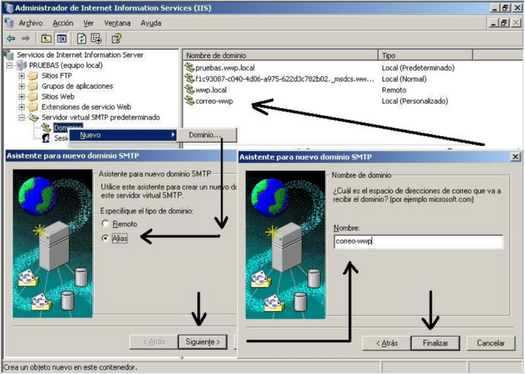The image size is (525, 374).
Task: Select the correo-wwp domain name
Action: (x=214, y=101)
